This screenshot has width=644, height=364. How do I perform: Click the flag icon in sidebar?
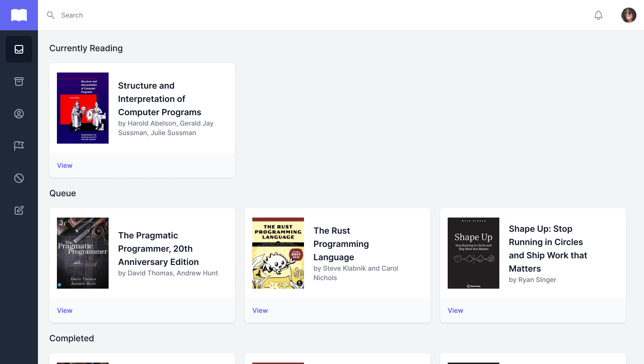click(19, 146)
